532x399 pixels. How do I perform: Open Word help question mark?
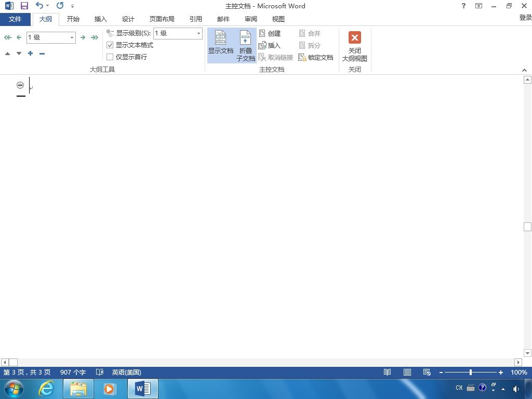pyautogui.click(x=463, y=6)
